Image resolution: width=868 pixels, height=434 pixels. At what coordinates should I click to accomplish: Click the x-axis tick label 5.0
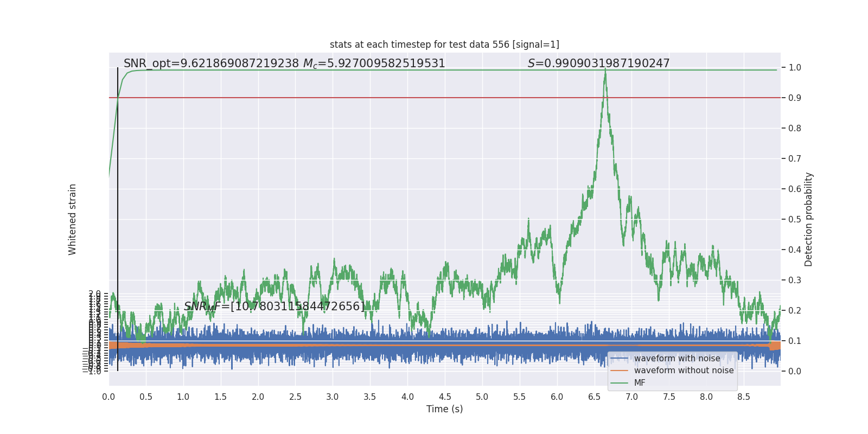(482, 397)
